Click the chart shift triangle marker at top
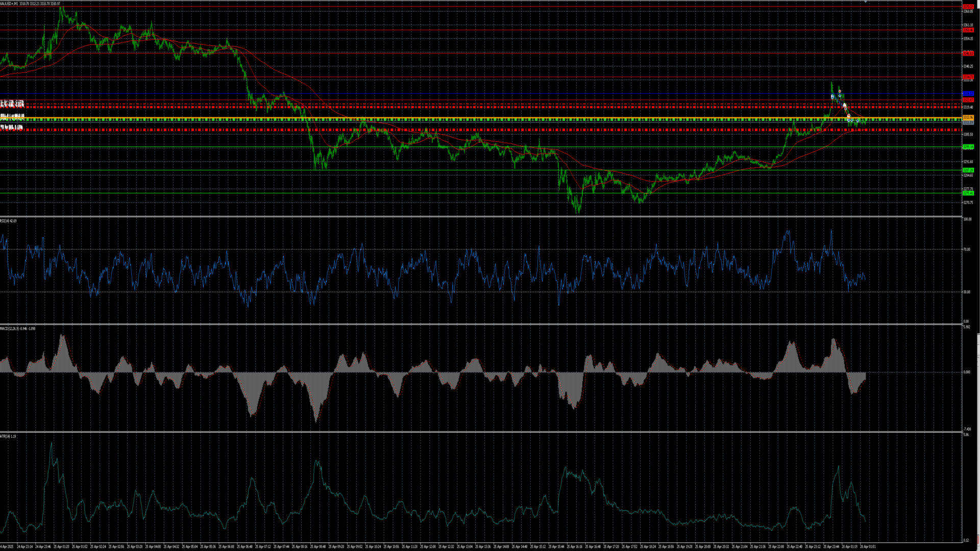980x551 pixels. 866,3
